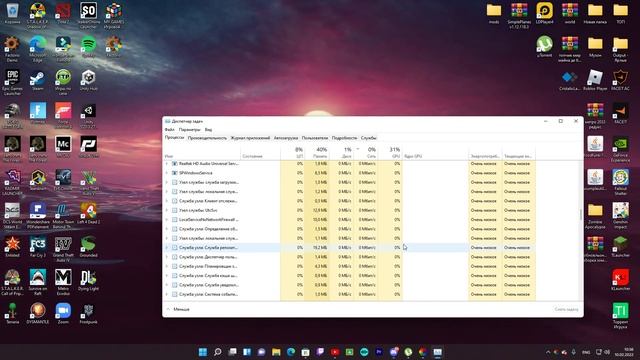The width and height of the screenshot is (640, 360).
Task: Select the Fallout Shelter desktop icon
Action: click(x=620, y=182)
